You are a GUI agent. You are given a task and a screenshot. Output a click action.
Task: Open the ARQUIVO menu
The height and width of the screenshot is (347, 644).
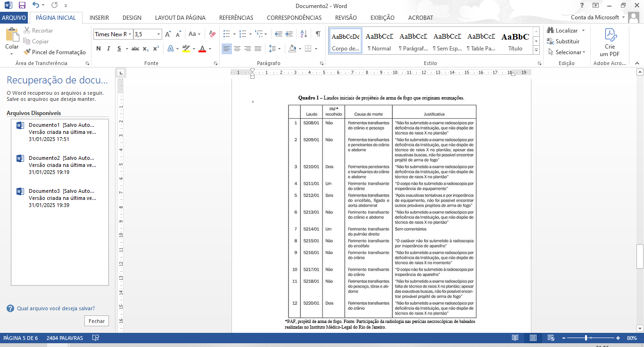pos(14,18)
